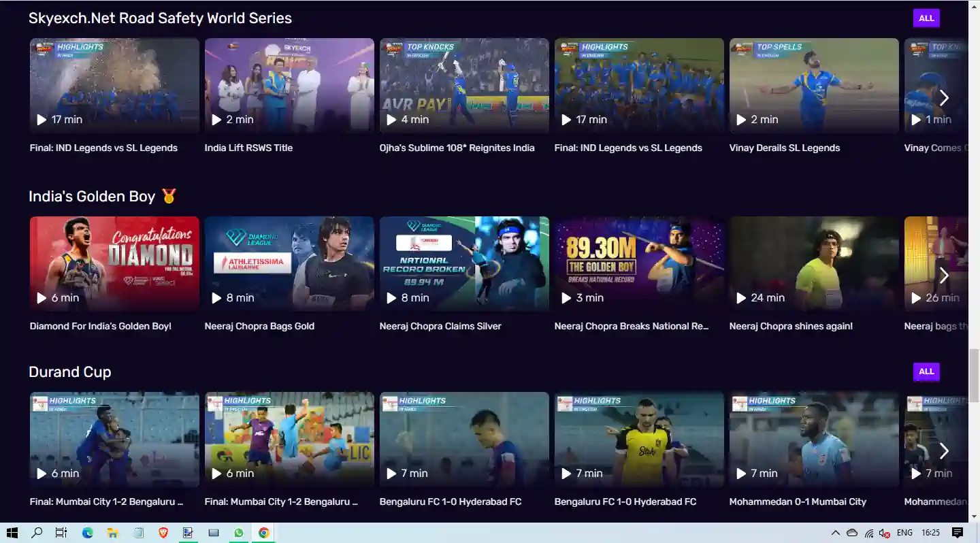This screenshot has width=980, height=543.
Task: Open thumbnail of athlete in yellow shirt
Action: (814, 264)
